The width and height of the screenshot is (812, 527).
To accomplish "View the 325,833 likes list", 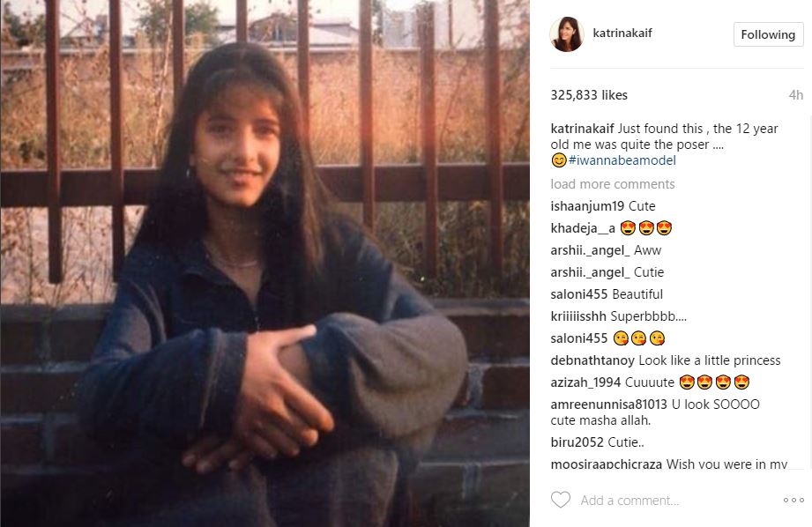I will click(x=589, y=95).
